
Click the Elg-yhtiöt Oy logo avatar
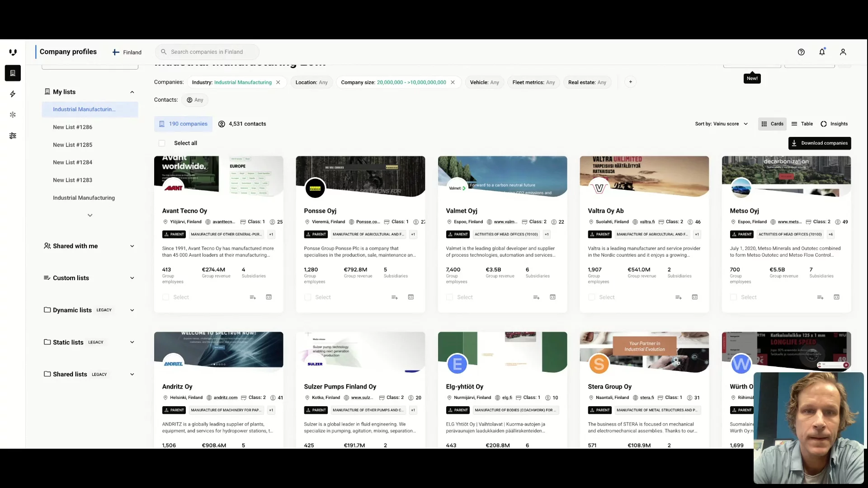click(457, 364)
